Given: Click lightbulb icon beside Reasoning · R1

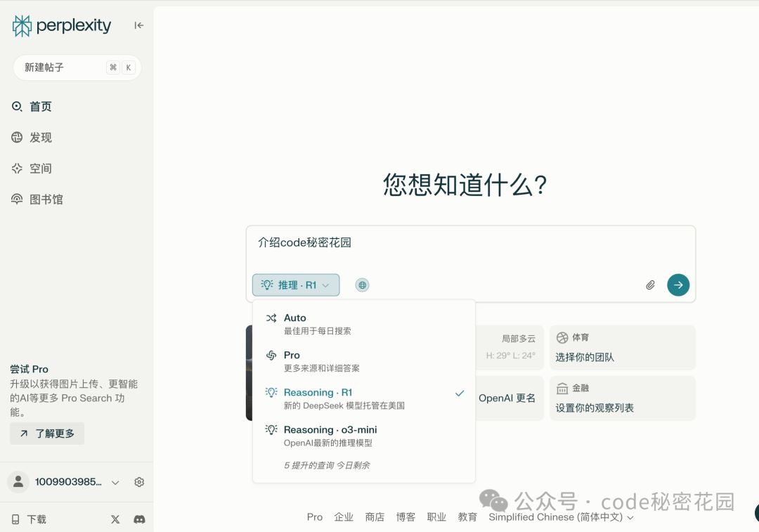Looking at the screenshot, I should (271, 392).
